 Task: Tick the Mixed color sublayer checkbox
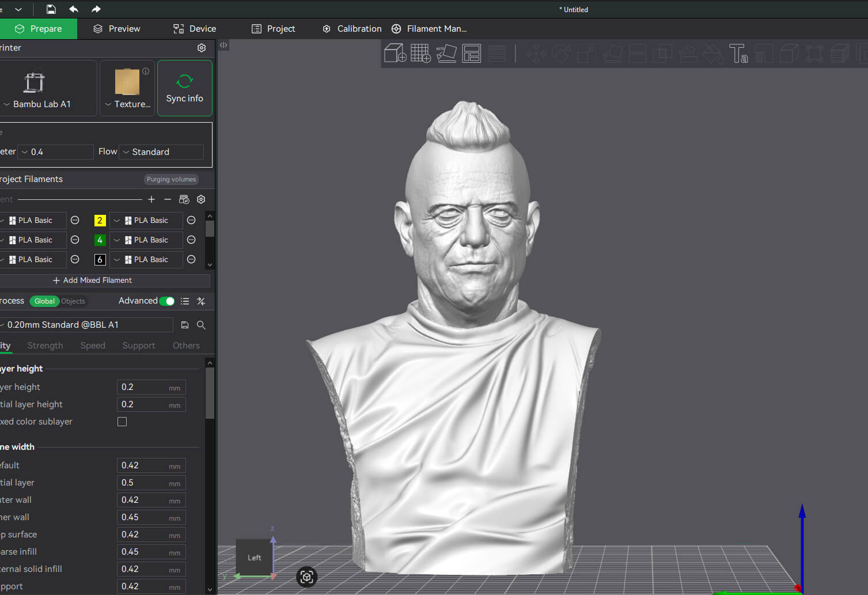[122, 422]
